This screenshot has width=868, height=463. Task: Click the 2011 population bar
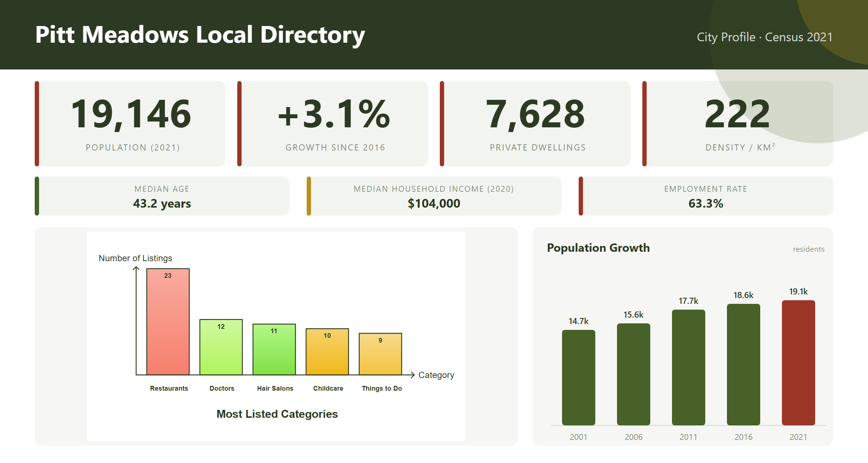[688, 368]
